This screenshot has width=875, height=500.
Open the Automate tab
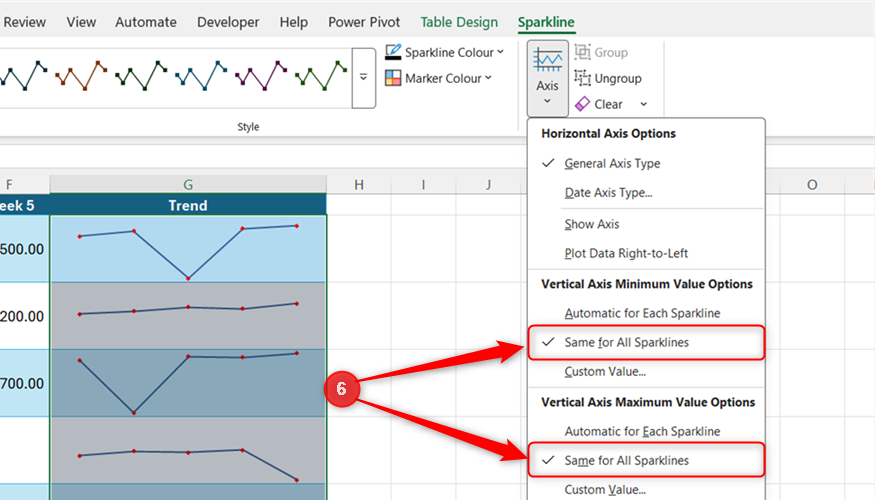coord(146,22)
